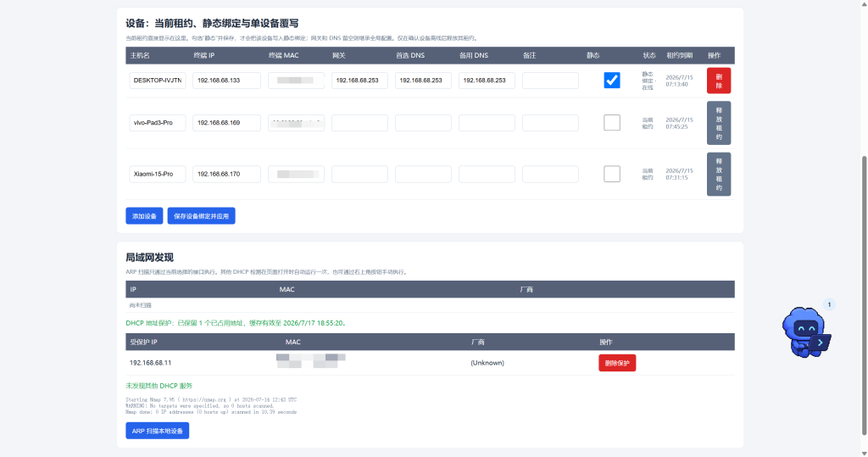Click the green DHCP 地址保护 status message
868x457 pixels.
coord(237,323)
